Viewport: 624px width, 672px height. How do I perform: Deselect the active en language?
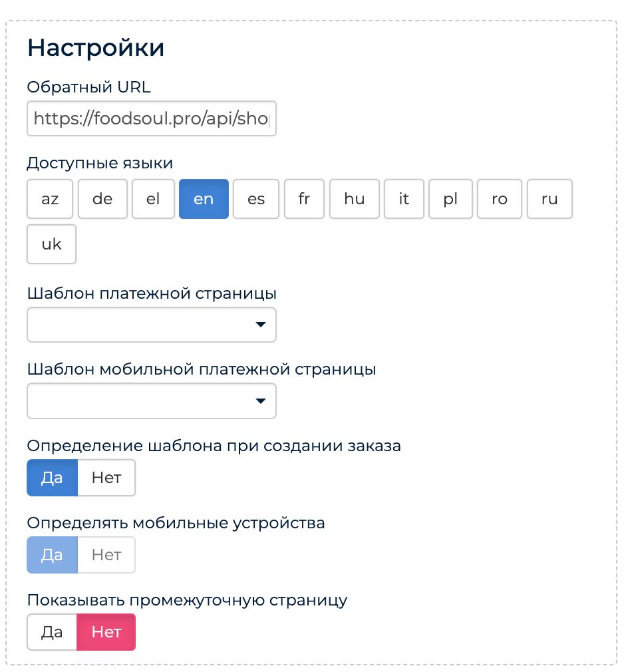[x=204, y=199]
